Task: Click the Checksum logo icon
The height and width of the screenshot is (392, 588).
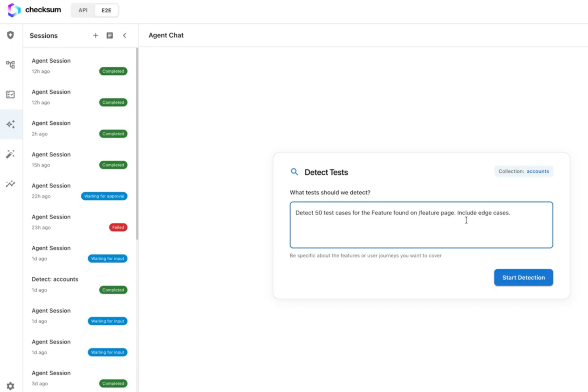Action: [14, 10]
